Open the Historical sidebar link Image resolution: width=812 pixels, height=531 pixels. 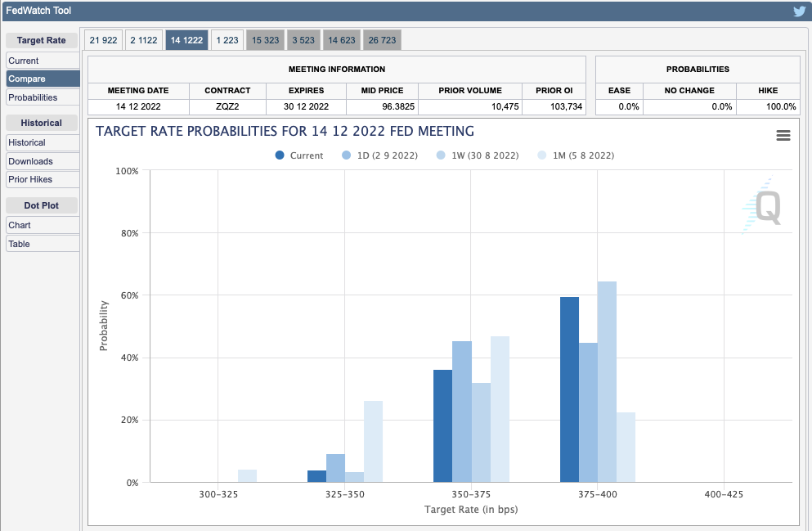[x=43, y=142]
